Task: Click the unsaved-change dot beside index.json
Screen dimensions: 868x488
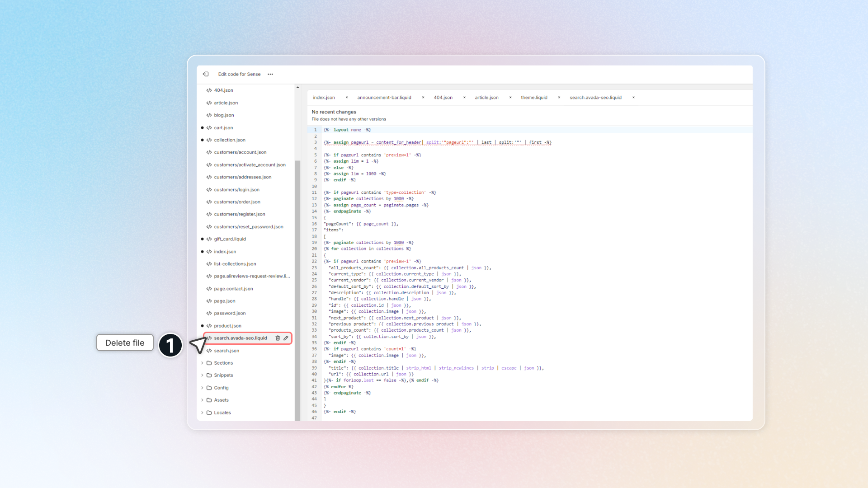Action: point(202,251)
